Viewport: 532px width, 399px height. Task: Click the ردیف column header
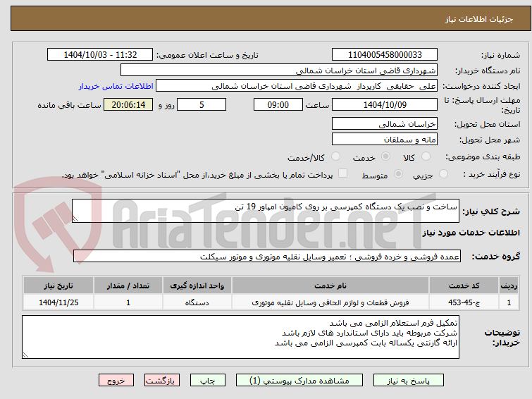click(x=509, y=286)
